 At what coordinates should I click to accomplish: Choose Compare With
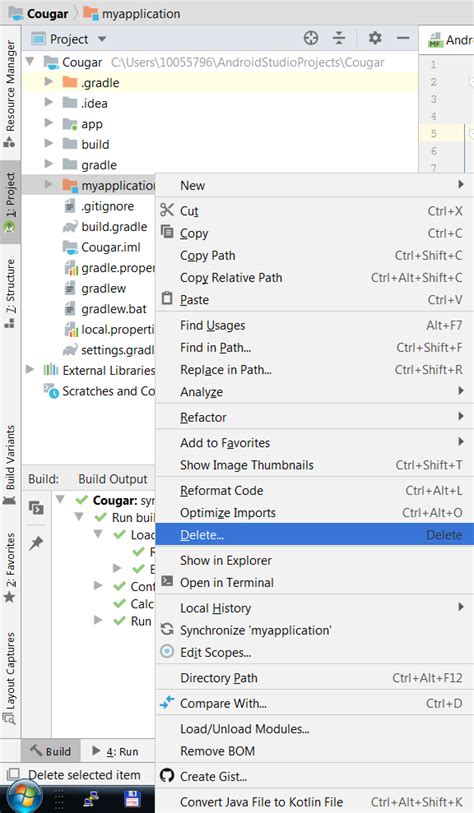click(315, 704)
